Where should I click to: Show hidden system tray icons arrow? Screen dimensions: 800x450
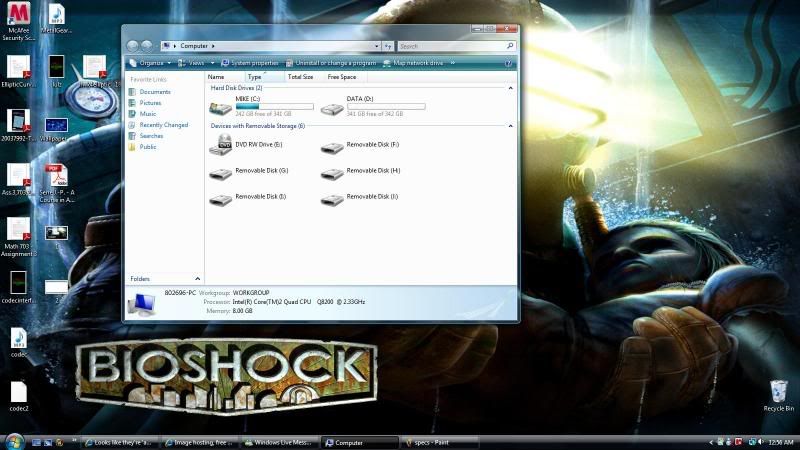(x=711, y=442)
